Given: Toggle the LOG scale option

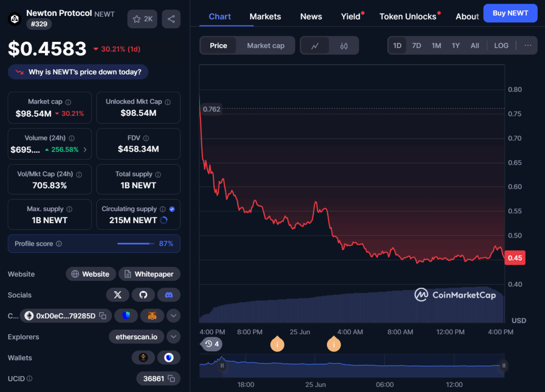Looking at the screenshot, I should tap(501, 45).
